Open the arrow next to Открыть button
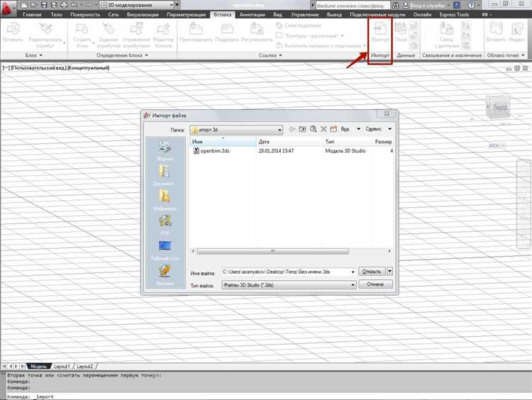The height and width of the screenshot is (400, 532). (389, 271)
